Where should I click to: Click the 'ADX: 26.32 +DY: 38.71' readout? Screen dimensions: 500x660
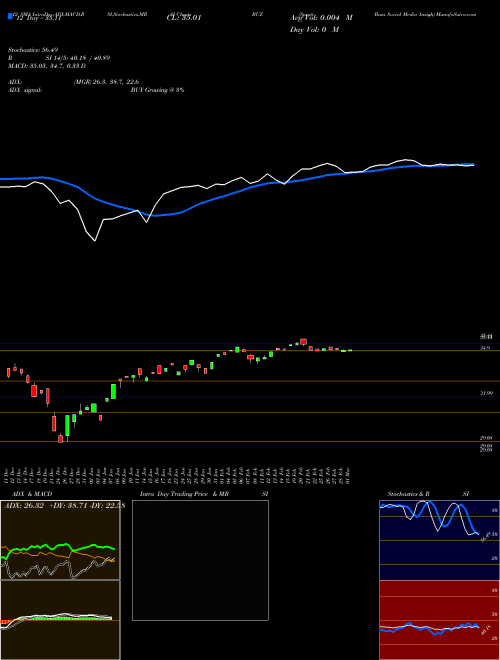[47, 506]
